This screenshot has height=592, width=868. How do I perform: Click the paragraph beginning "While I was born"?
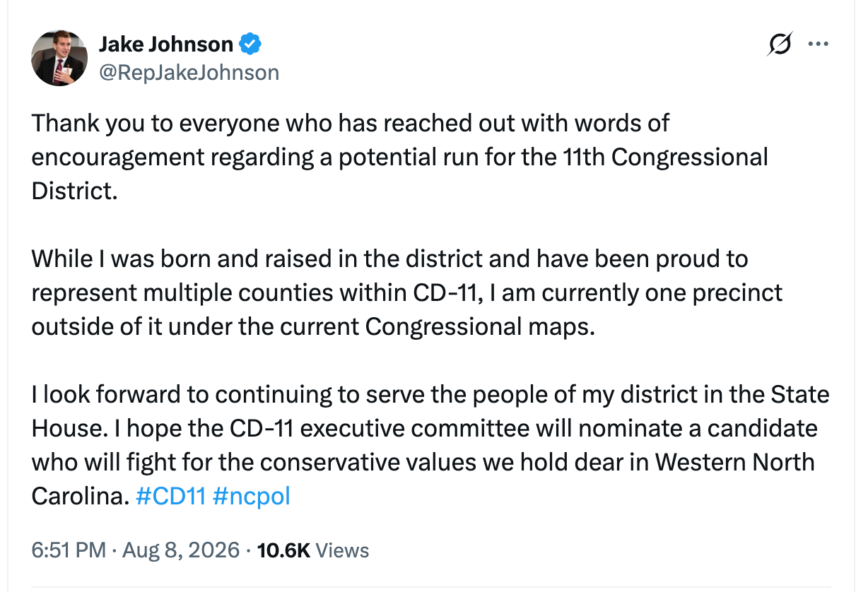(x=407, y=292)
